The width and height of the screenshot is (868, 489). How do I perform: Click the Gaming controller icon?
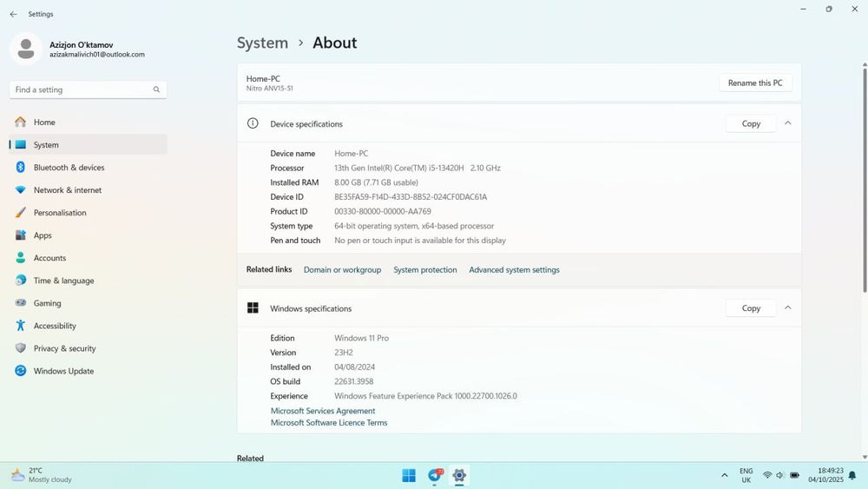tap(21, 303)
